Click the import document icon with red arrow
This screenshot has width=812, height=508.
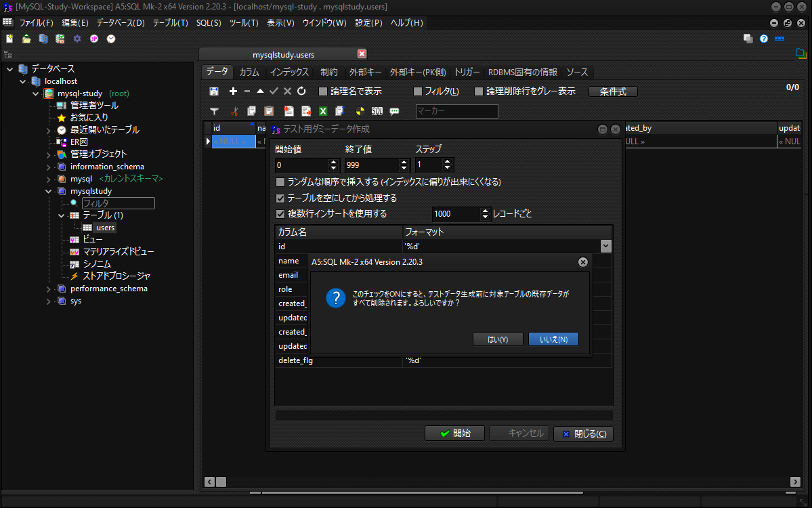(289, 111)
